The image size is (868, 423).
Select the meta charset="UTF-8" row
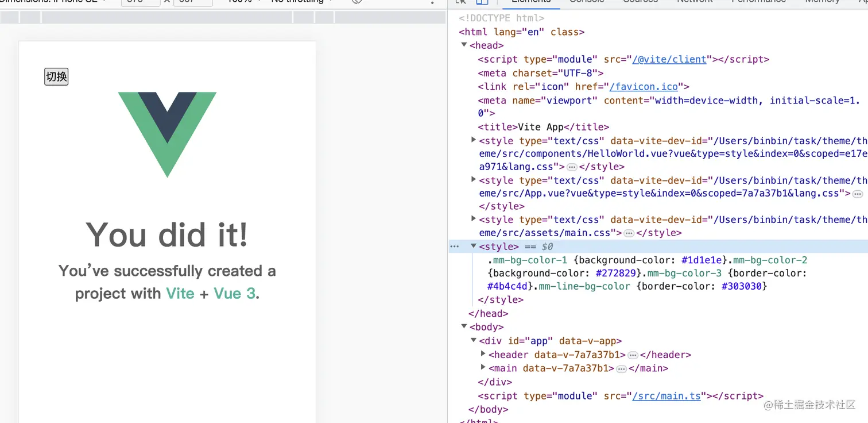541,73
